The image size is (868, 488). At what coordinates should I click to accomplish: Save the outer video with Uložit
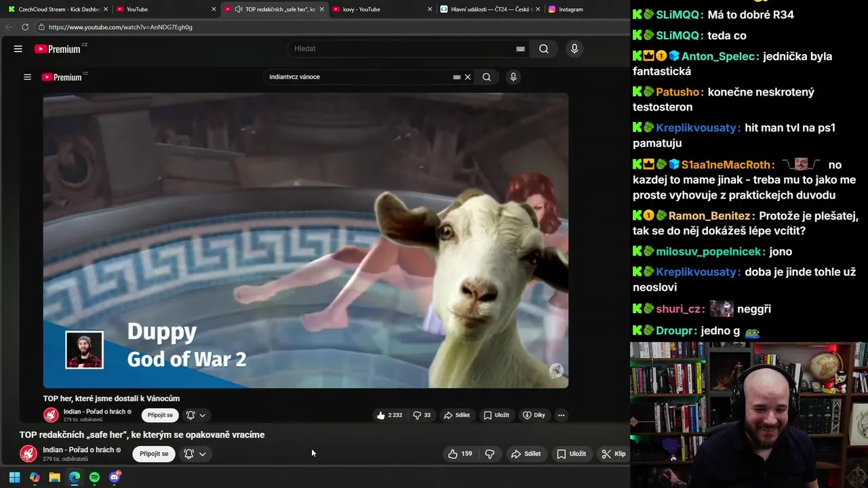click(571, 454)
